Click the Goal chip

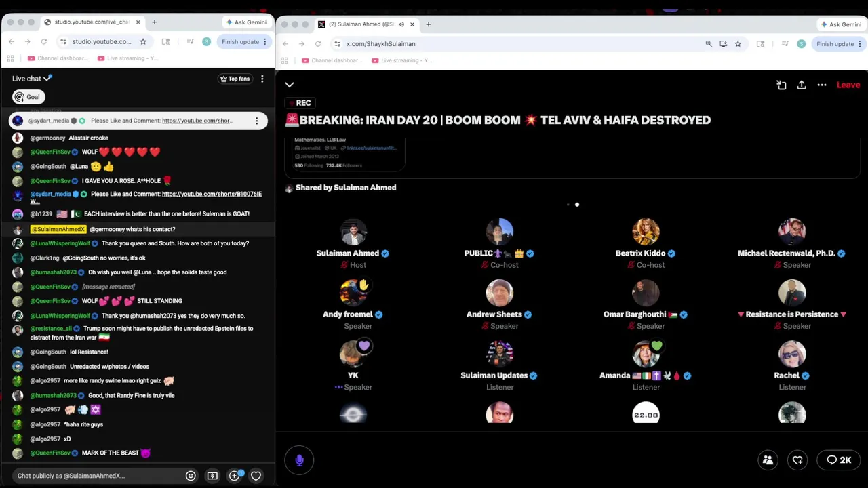[x=28, y=97]
